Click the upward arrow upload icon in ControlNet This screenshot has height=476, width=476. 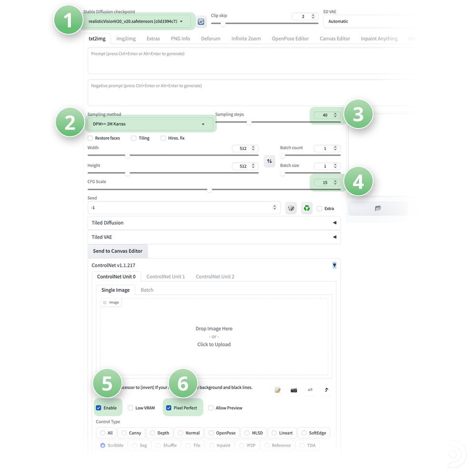[327, 390]
